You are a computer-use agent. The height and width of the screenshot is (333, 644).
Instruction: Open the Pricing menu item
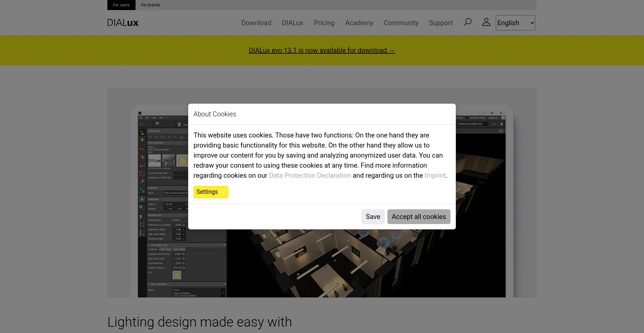[x=324, y=23]
